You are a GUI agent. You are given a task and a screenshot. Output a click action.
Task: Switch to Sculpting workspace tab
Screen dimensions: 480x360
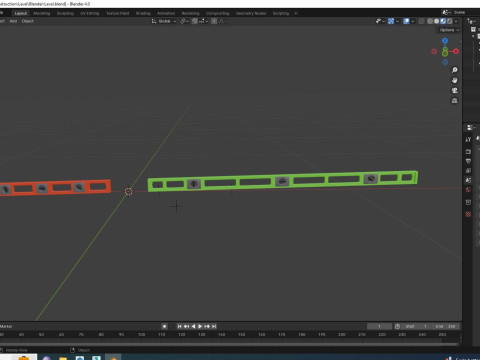click(65, 13)
